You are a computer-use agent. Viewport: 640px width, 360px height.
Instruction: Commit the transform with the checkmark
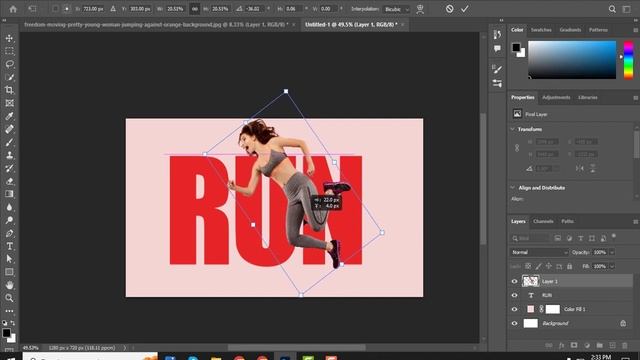click(x=465, y=9)
